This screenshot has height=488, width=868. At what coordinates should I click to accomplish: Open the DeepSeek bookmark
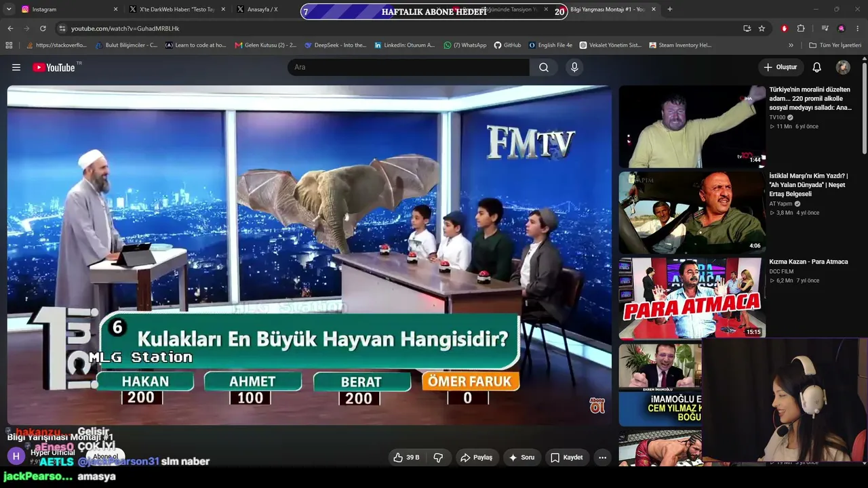(336, 45)
